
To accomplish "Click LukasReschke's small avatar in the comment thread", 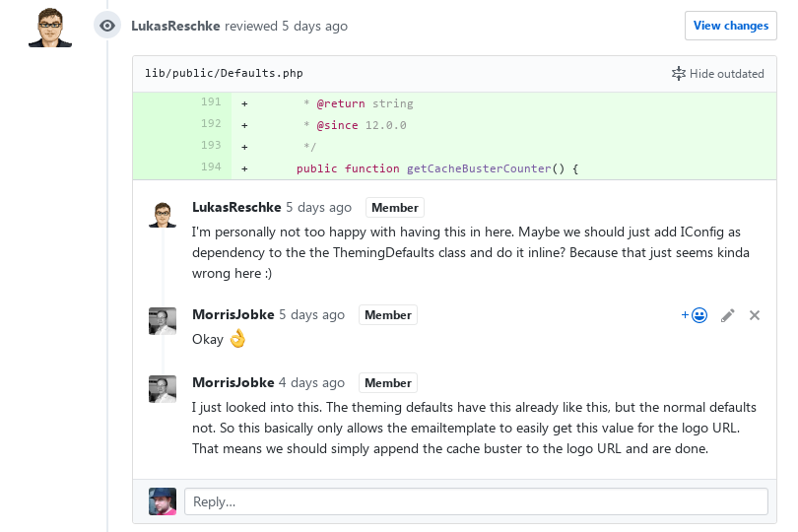I will coord(163,214).
